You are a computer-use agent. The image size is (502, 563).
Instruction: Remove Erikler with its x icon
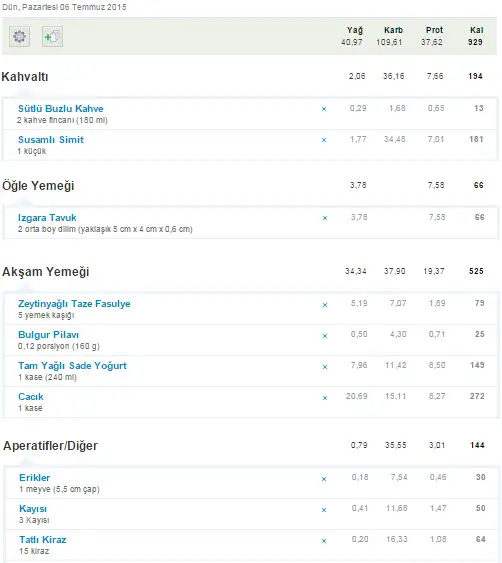coord(324,479)
